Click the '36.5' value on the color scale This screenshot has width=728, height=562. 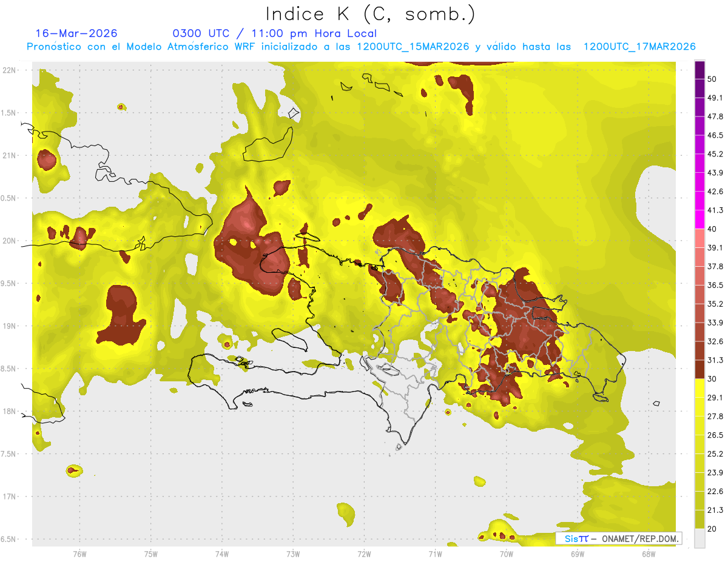point(715,285)
